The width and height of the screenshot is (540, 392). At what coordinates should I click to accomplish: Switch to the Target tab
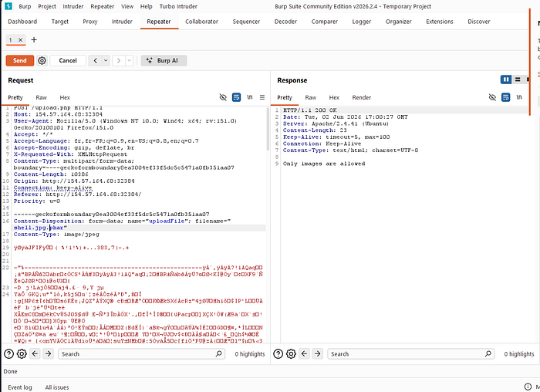tap(60, 22)
